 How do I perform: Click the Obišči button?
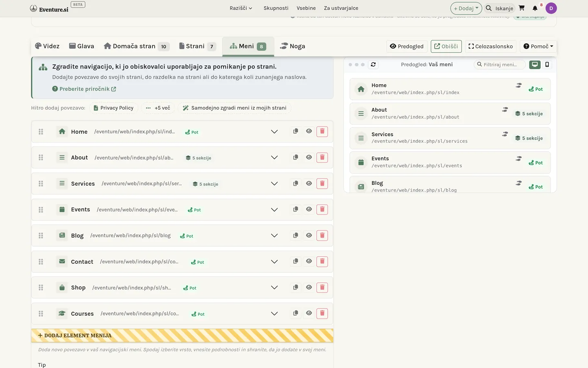click(x=446, y=46)
